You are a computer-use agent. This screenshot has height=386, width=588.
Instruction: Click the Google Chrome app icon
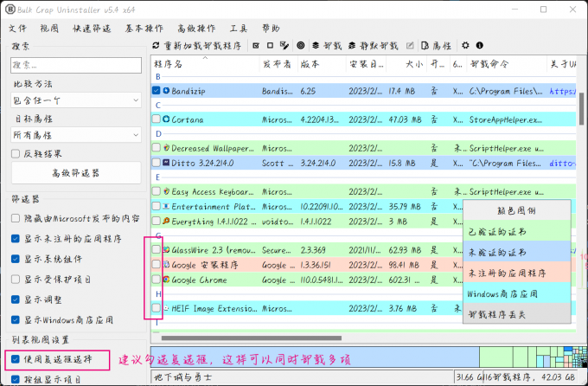(166, 280)
